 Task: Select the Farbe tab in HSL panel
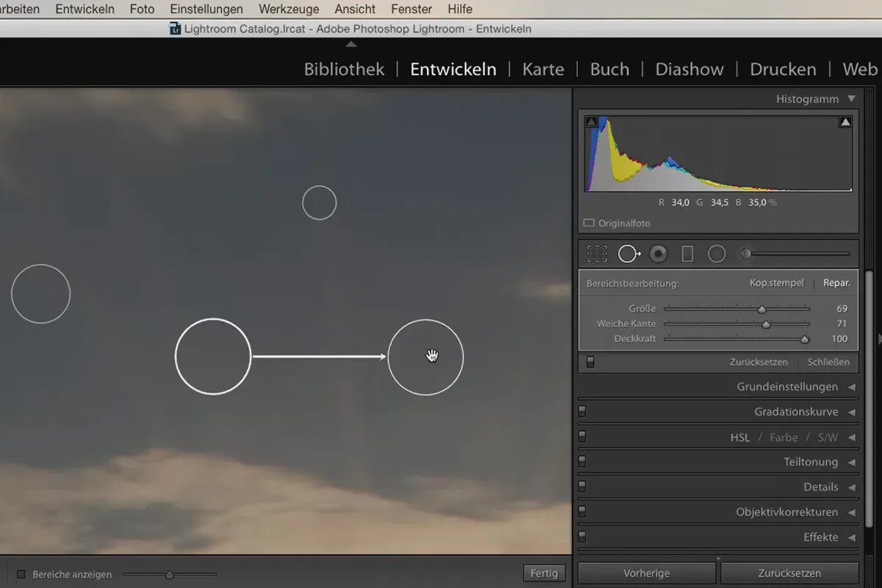pos(784,437)
